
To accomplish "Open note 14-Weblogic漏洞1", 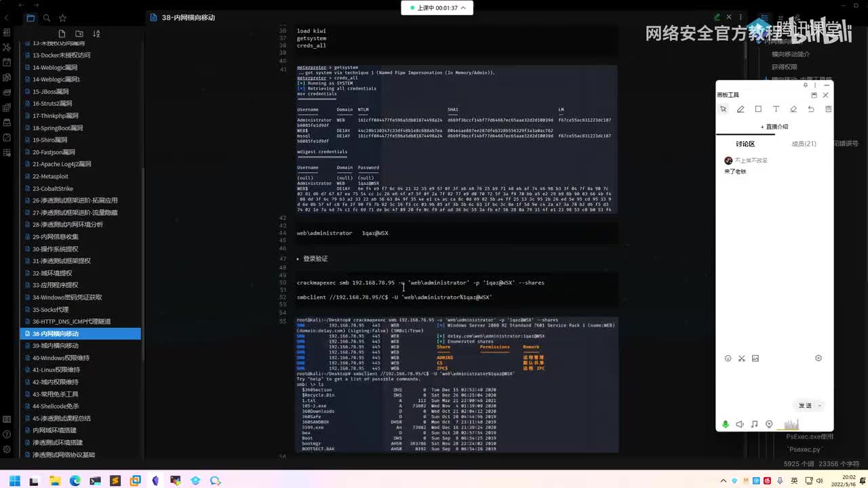I will coord(56,79).
